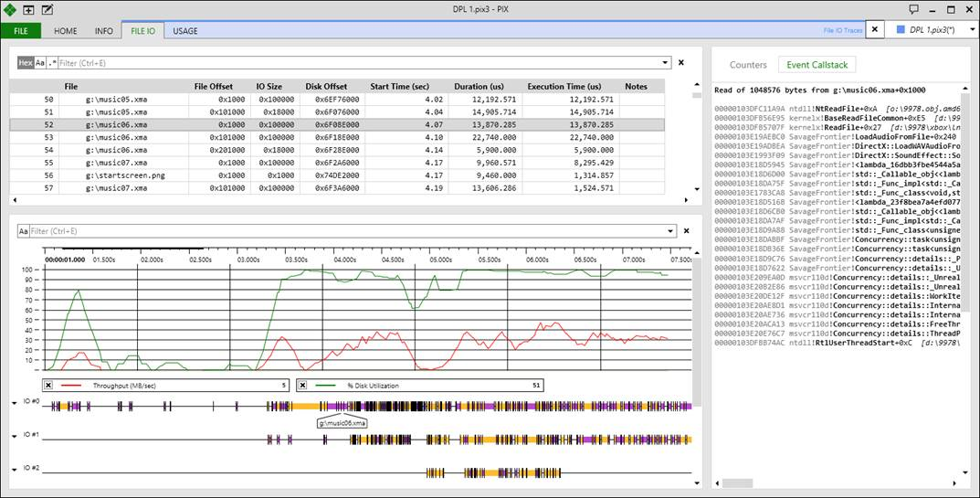Viewport: 980px width, 498px height.
Task: Click the new capture plus icon
Action: 28,10
